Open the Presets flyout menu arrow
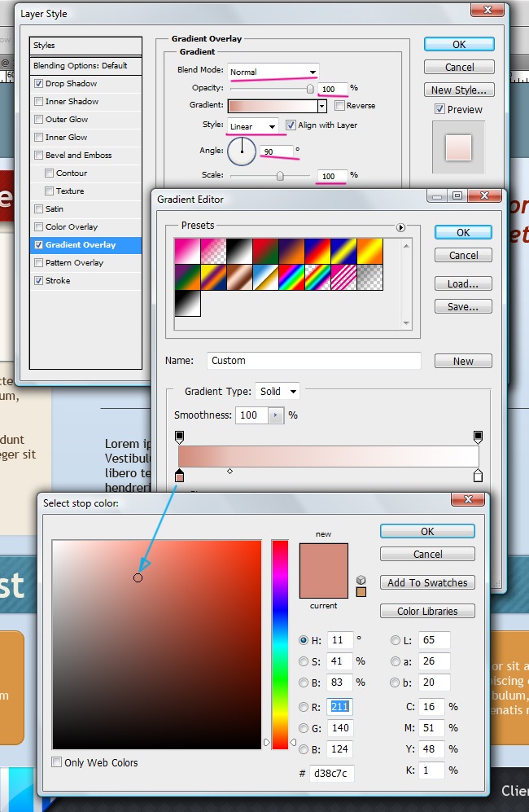 pyautogui.click(x=400, y=227)
